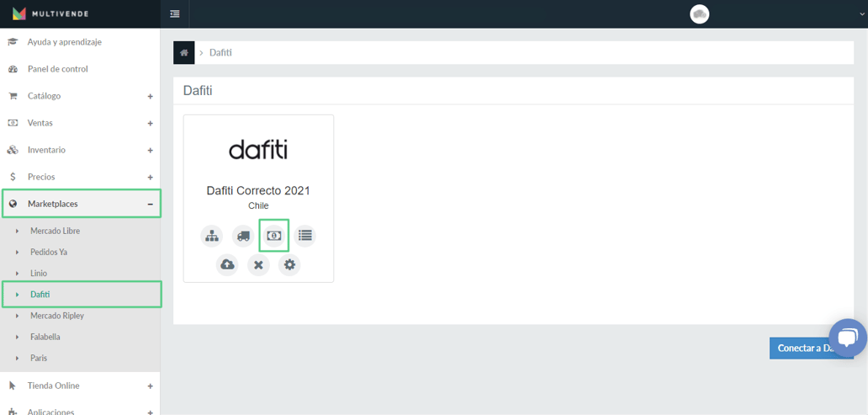Select Mercado Libre in Marketplaces submenu
Screen dimensions: 868x415
click(55, 231)
